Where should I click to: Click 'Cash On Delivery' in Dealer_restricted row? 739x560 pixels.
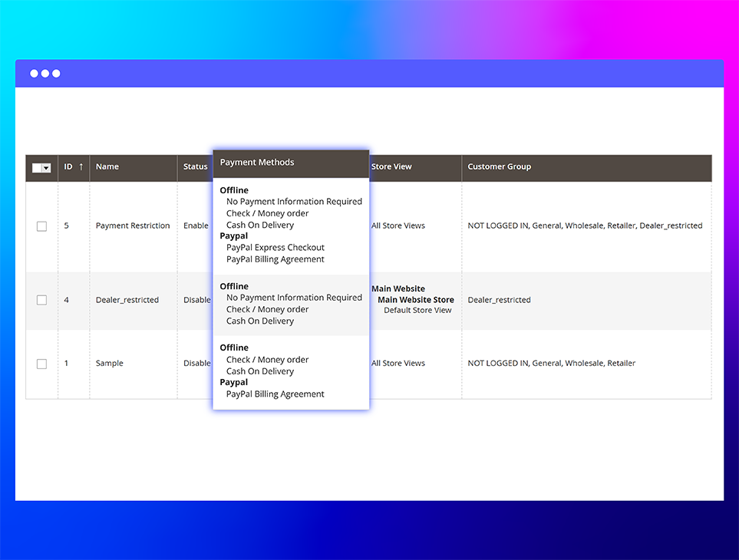point(260,321)
